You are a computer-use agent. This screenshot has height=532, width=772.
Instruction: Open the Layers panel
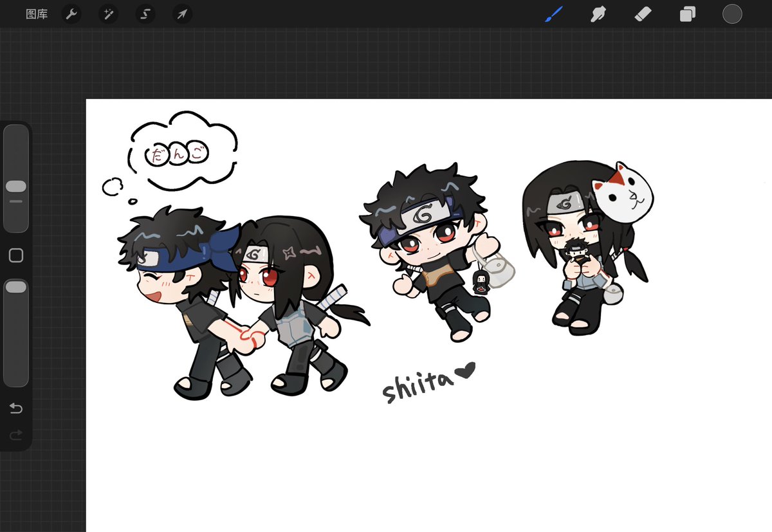688,14
